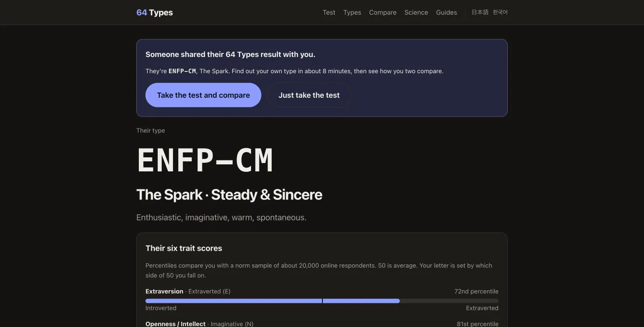Click the Extraversion trait label
Screen dimensions: 644x327
pyautogui.click(x=164, y=291)
